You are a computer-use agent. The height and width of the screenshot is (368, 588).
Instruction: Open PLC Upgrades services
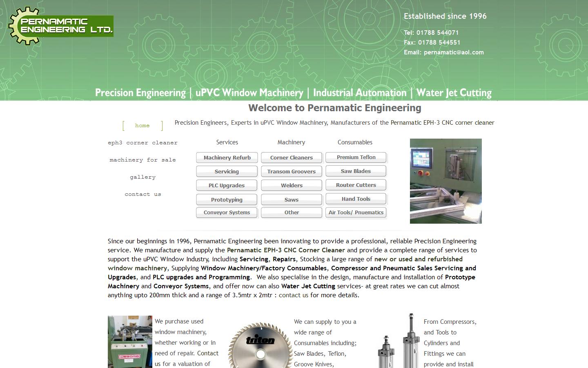click(x=227, y=185)
